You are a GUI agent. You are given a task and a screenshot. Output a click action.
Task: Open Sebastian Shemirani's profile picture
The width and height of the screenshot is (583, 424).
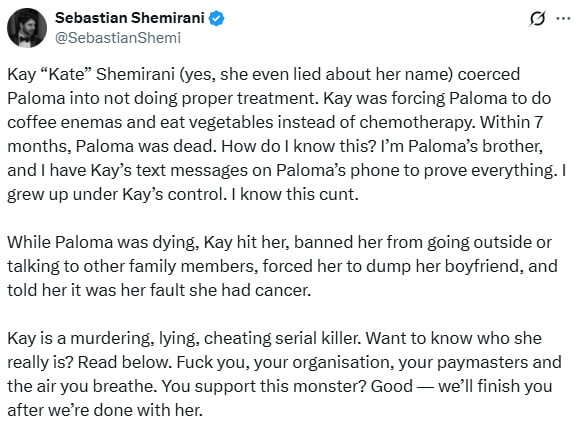pos(27,28)
